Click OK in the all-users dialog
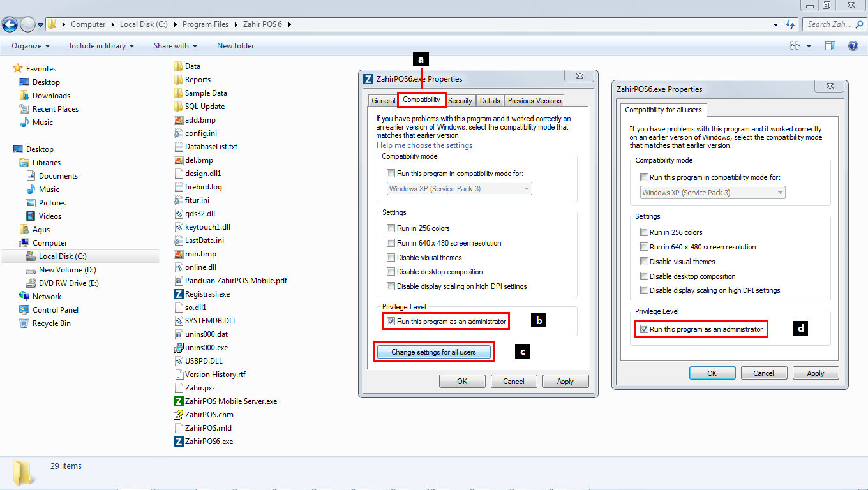The image size is (868, 490). (x=712, y=373)
